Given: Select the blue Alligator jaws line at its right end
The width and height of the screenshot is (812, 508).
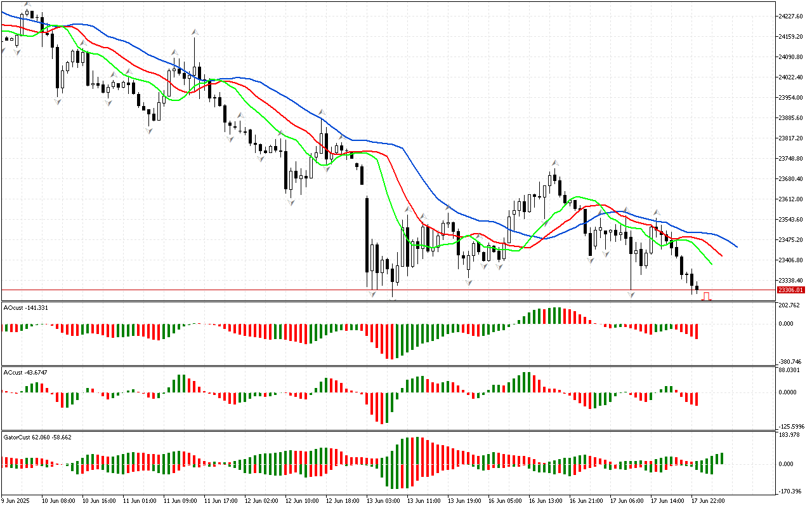Looking at the screenshot, I should 735,245.
